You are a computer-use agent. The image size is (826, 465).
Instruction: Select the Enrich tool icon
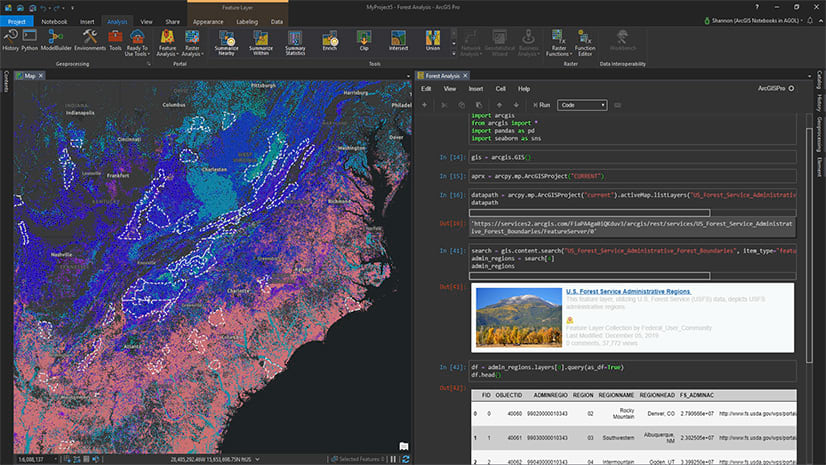pos(328,40)
